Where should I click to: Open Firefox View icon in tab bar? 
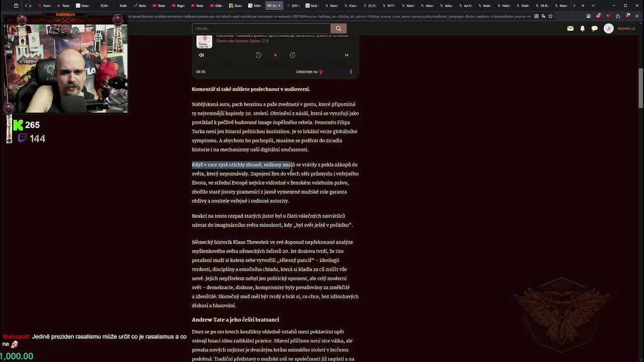tap(16, 6)
